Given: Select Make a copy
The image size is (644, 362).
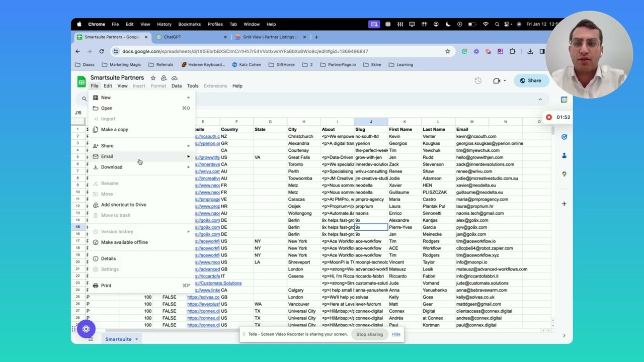Looking at the screenshot, I should [141, 129].
